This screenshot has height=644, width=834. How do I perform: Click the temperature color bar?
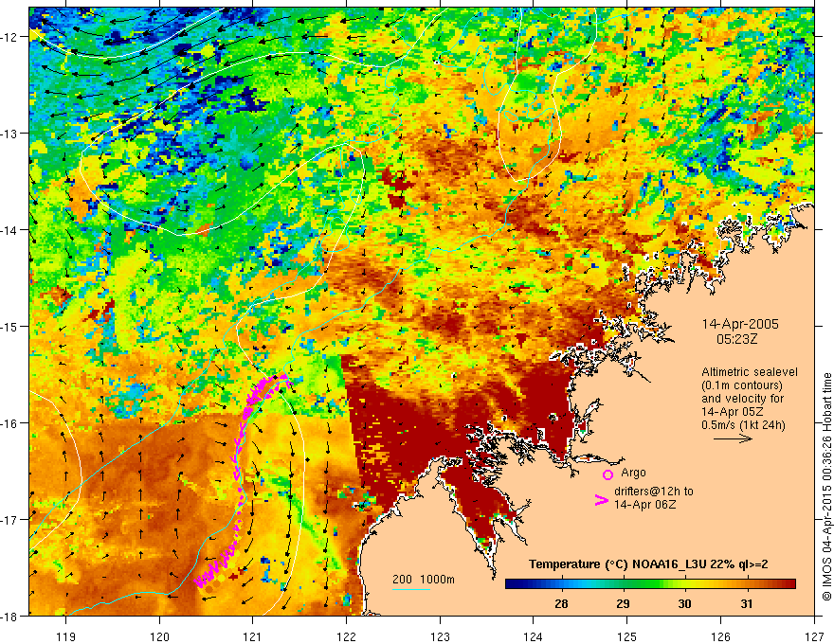[x=650, y=584]
